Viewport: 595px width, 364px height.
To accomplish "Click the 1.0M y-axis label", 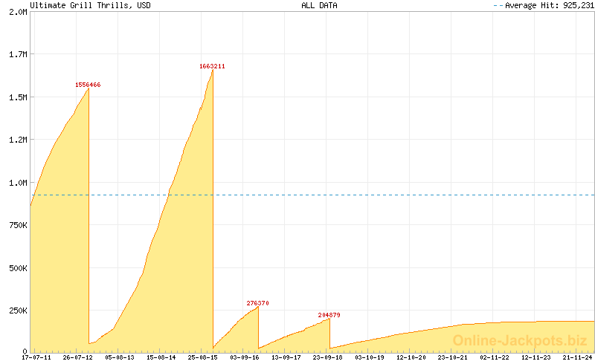I will pos(17,182).
